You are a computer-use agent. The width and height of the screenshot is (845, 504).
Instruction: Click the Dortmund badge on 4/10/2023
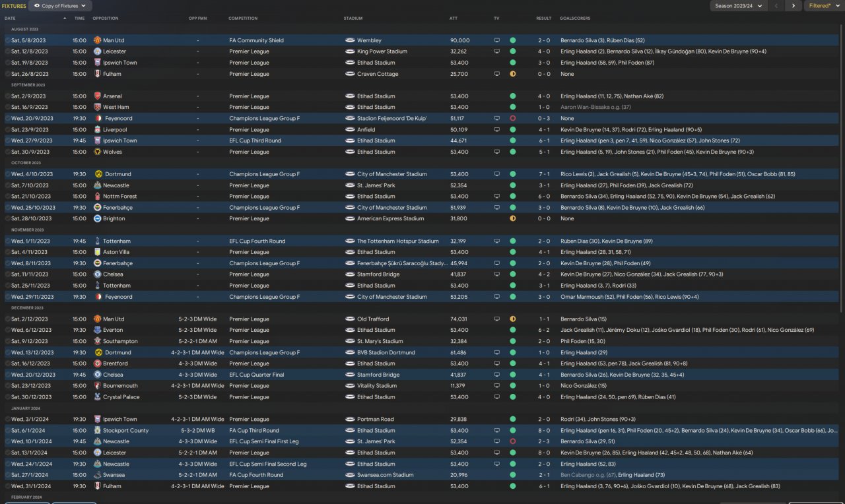point(98,174)
